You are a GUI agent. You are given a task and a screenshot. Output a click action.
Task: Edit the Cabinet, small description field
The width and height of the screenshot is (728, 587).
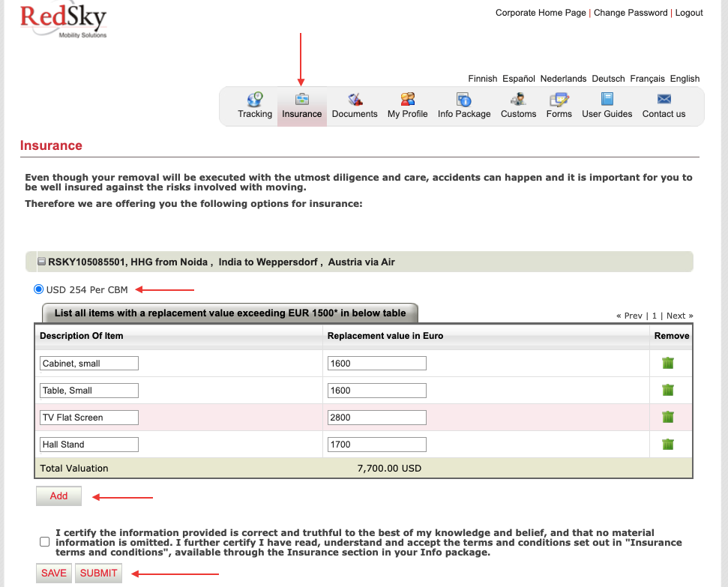pyautogui.click(x=89, y=363)
